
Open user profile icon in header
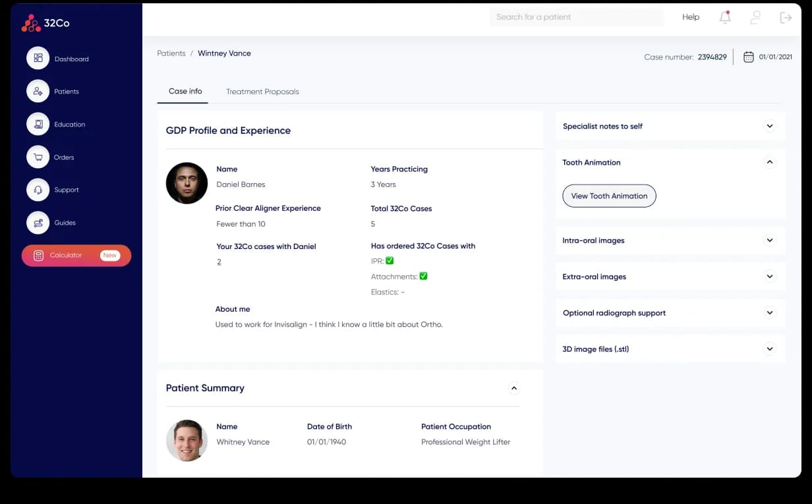coord(755,17)
